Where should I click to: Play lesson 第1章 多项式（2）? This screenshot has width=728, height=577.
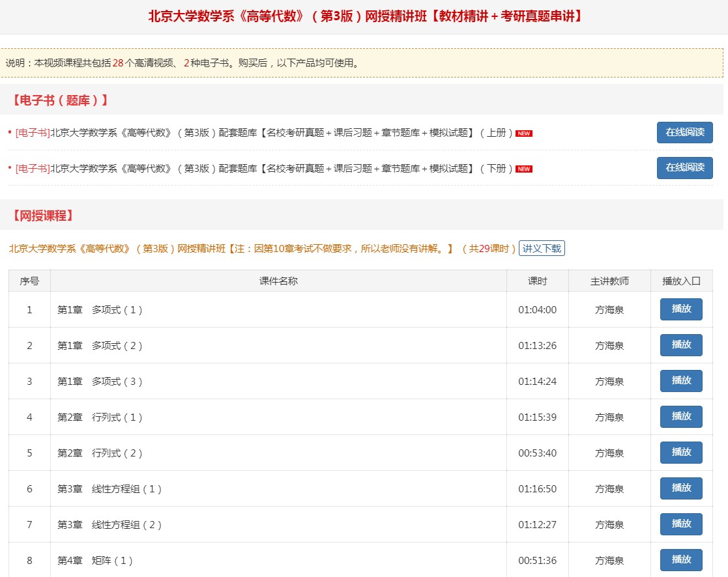681,345
